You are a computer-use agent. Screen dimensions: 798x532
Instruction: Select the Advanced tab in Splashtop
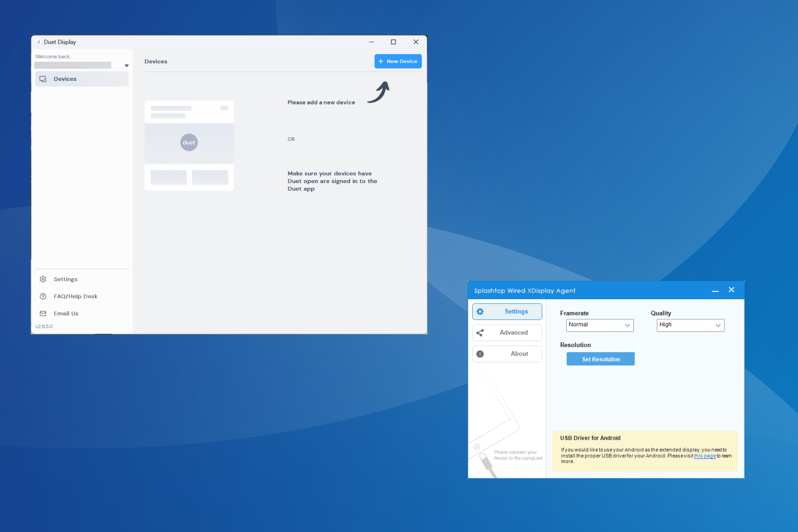click(507, 332)
